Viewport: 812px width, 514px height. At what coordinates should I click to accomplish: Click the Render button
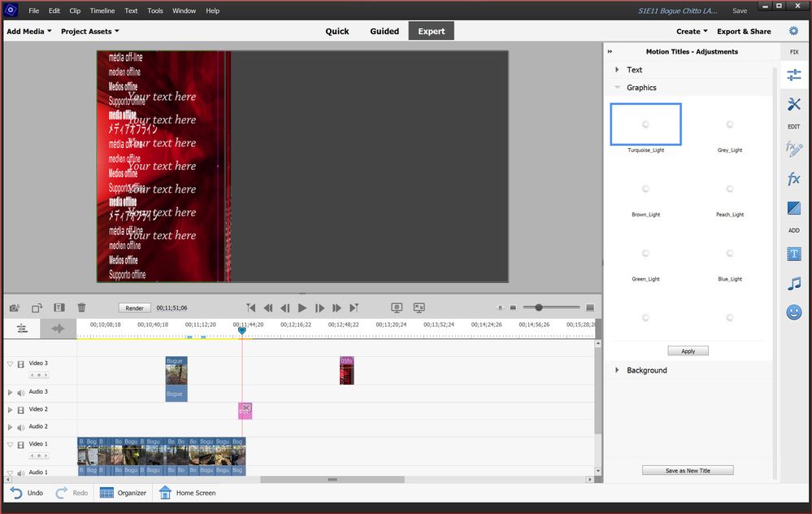[x=135, y=308]
